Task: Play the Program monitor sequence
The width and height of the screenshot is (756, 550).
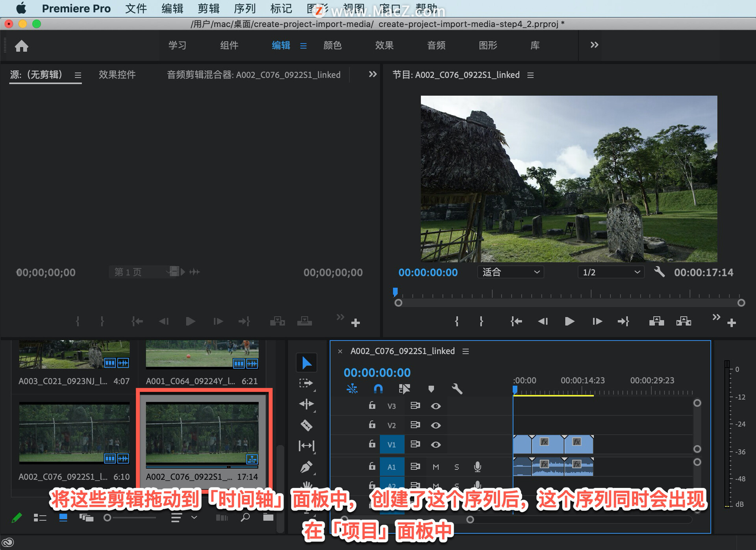Action: (x=569, y=321)
